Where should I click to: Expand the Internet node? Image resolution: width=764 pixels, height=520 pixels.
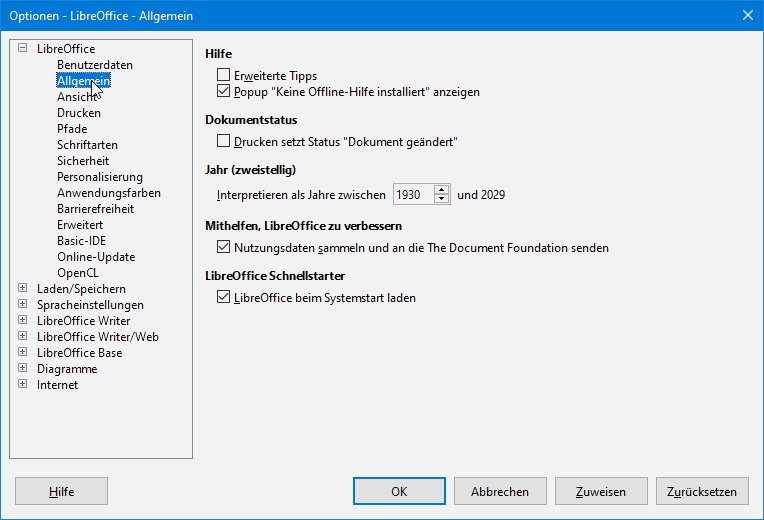click(x=22, y=384)
